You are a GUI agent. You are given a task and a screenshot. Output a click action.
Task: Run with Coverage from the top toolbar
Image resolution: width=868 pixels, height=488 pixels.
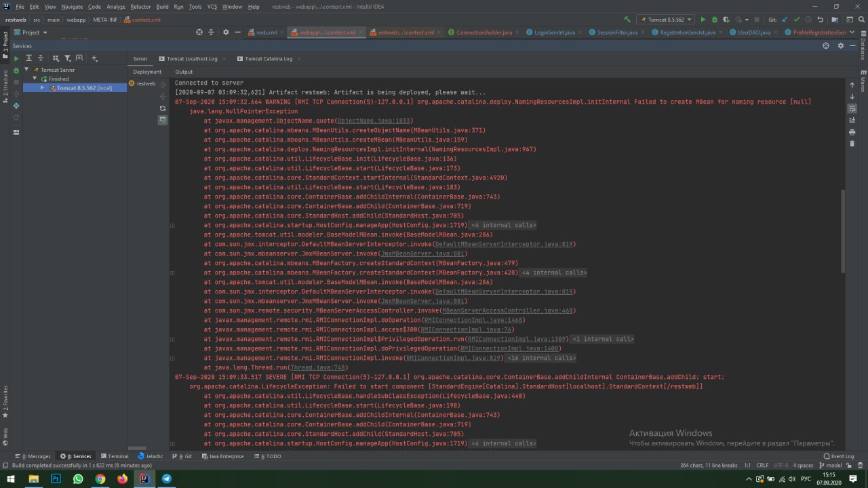pyautogui.click(x=726, y=20)
